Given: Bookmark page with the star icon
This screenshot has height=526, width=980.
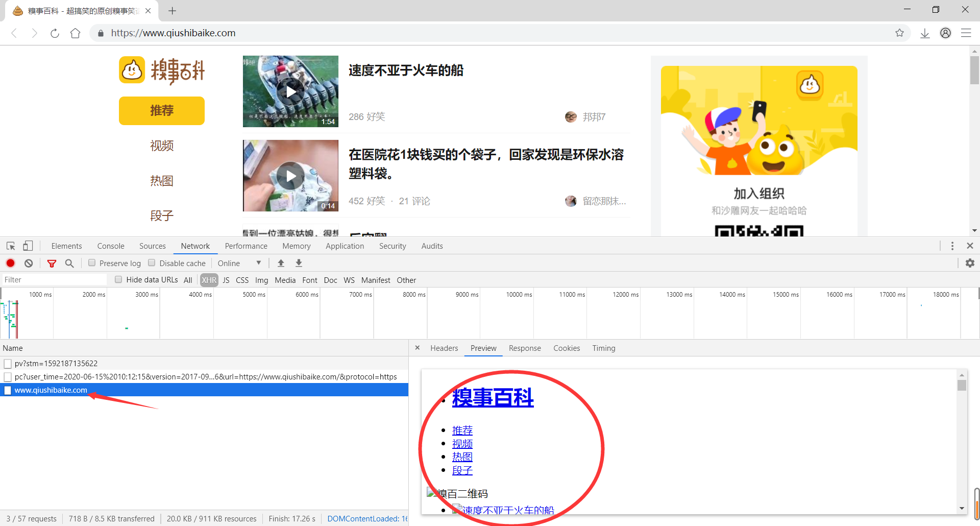Looking at the screenshot, I should pyautogui.click(x=899, y=33).
